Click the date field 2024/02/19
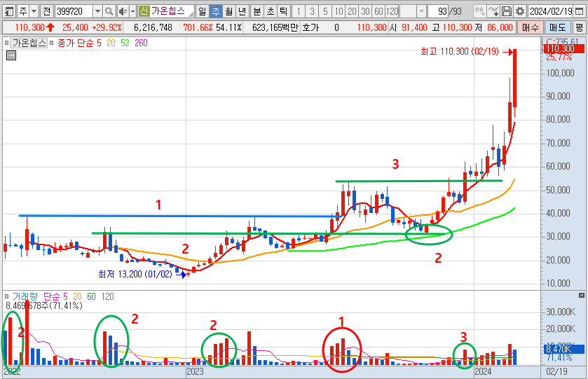The width and height of the screenshot is (588, 379). click(552, 12)
